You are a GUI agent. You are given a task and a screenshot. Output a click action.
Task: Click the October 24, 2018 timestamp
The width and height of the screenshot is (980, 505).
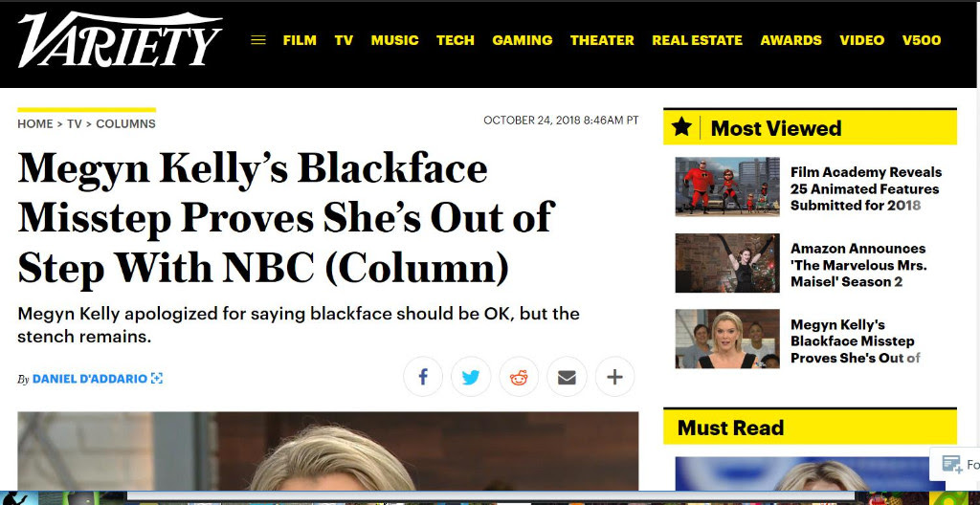[x=561, y=120]
